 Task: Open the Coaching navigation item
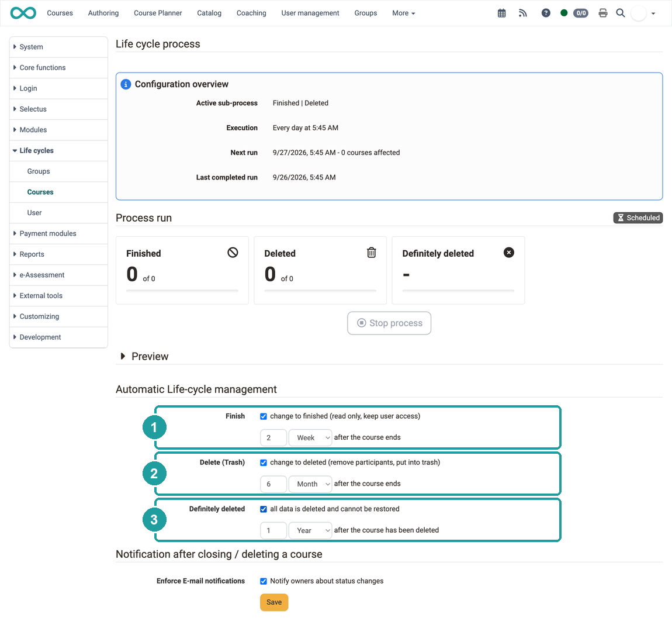click(x=251, y=13)
